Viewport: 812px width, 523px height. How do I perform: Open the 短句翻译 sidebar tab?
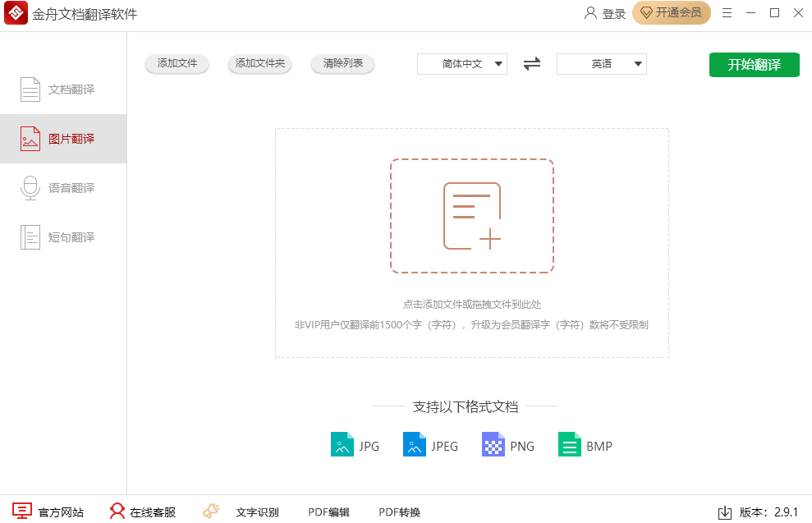click(63, 237)
